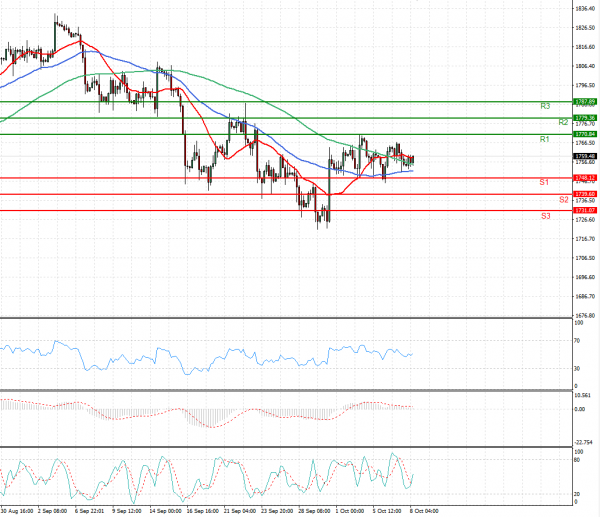
Task: Click the 28 Sep 08:00 date label
Action: tap(314, 511)
